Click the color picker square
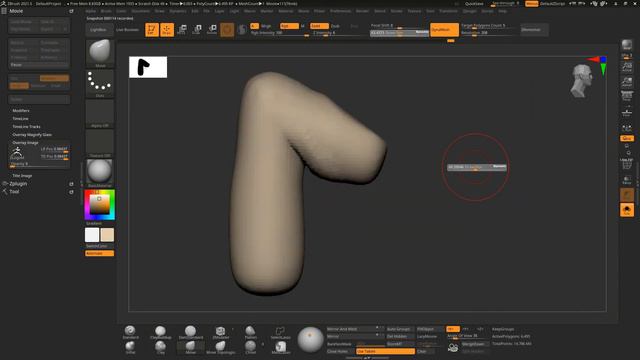Screen dimensions: 640x360 tap(100, 204)
